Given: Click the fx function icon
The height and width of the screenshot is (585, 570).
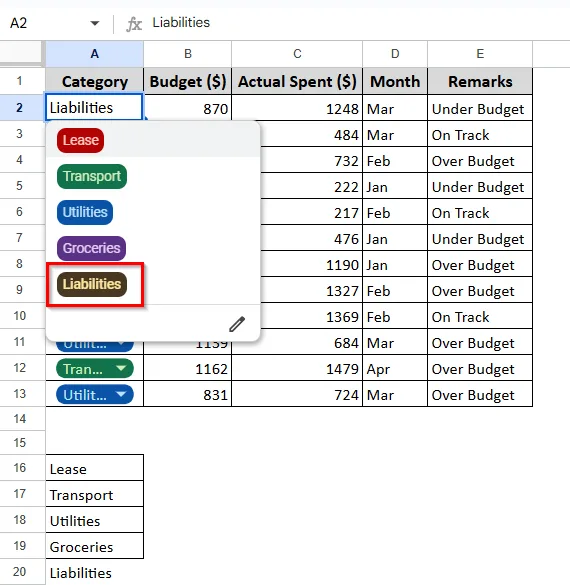Looking at the screenshot, I should [x=134, y=24].
